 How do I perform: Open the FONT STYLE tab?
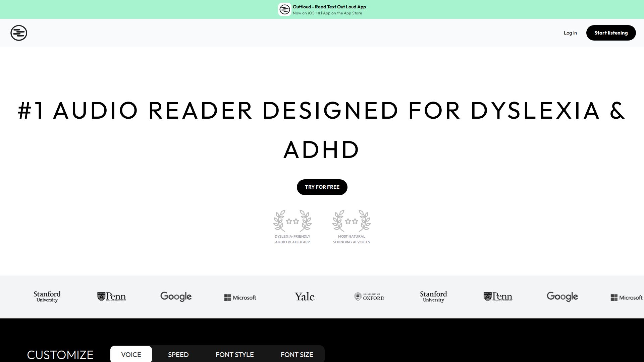pos(234,355)
